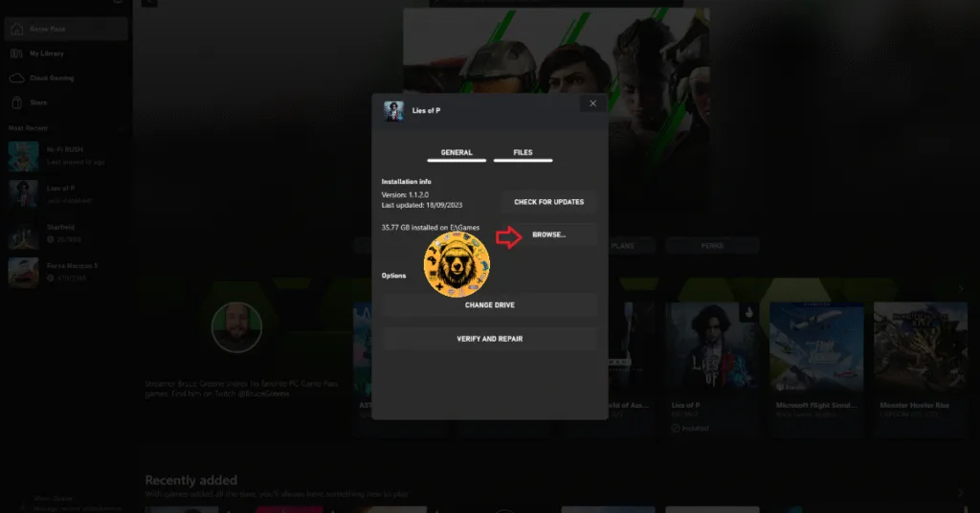Select Hi-Fi RUSH in the Most Recent list
980x513 pixels.
66,156
